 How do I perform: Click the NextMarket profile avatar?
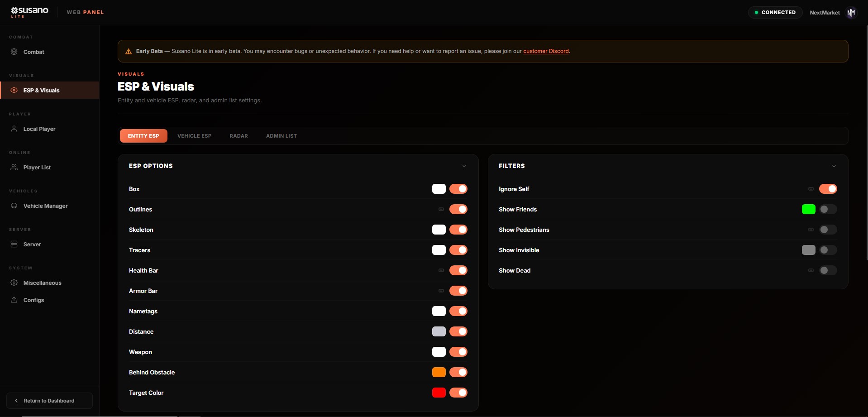(x=851, y=12)
